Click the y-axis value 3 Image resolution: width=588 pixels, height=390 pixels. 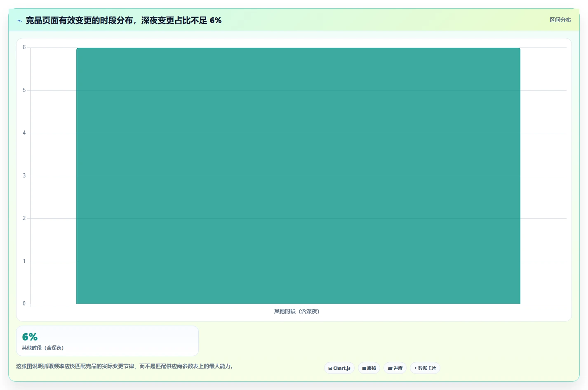24,176
